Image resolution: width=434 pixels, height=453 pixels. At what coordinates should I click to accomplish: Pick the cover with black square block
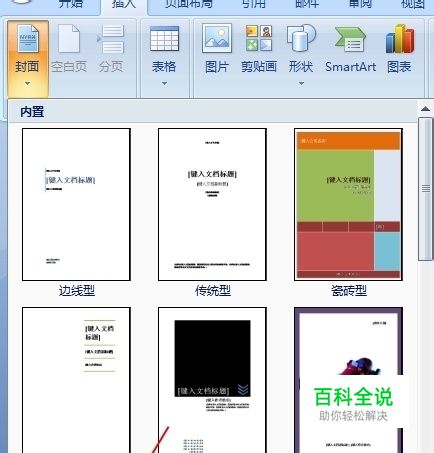pyautogui.click(x=212, y=380)
